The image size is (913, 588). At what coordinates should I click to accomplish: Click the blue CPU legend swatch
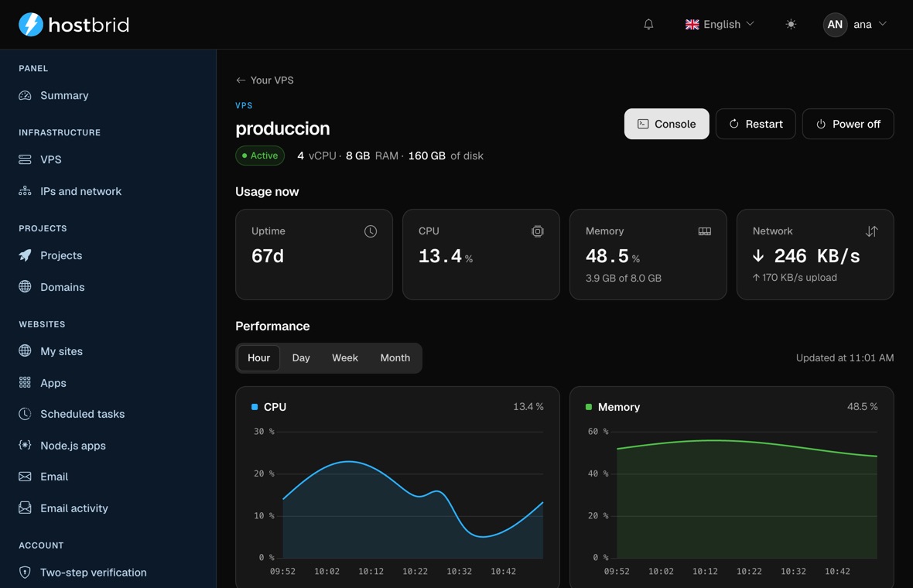pos(255,407)
